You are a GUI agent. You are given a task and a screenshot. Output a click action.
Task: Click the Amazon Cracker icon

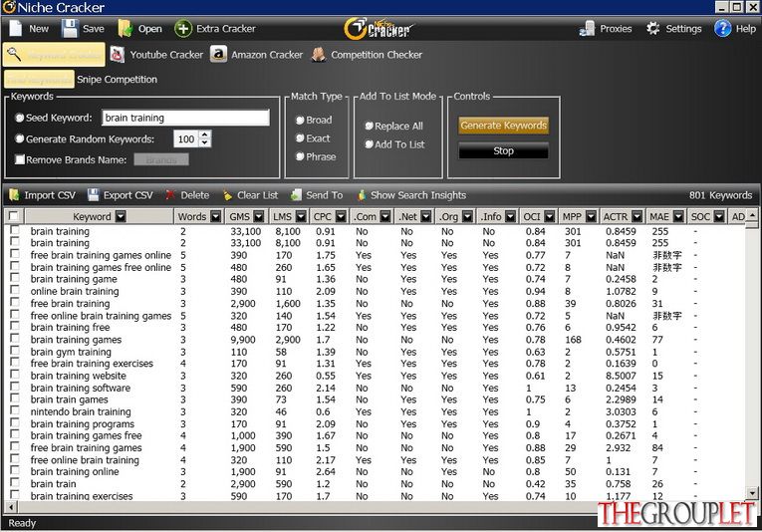[219, 55]
